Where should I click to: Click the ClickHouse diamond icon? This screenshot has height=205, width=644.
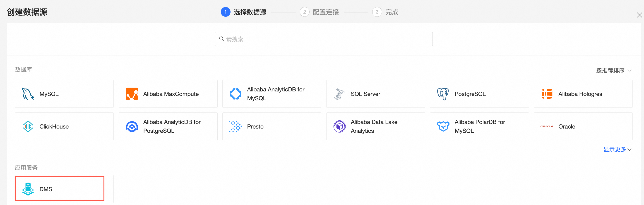click(x=28, y=126)
